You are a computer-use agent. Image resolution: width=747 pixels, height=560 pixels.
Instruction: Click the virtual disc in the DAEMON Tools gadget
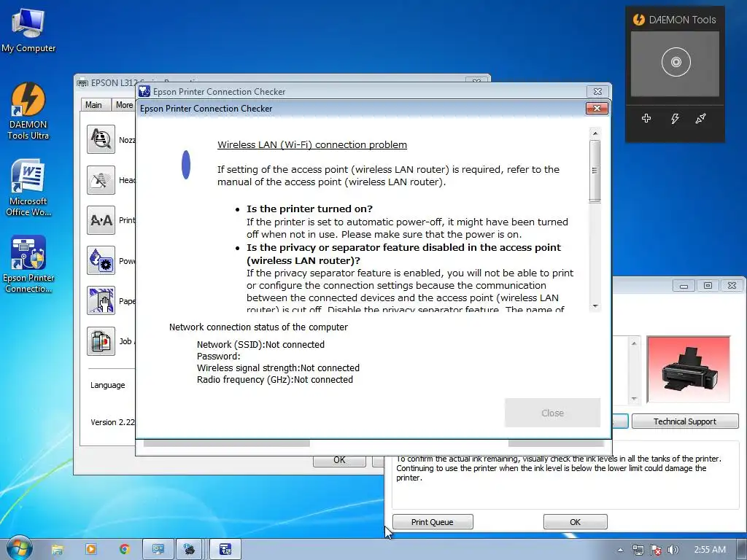pos(676,62)
